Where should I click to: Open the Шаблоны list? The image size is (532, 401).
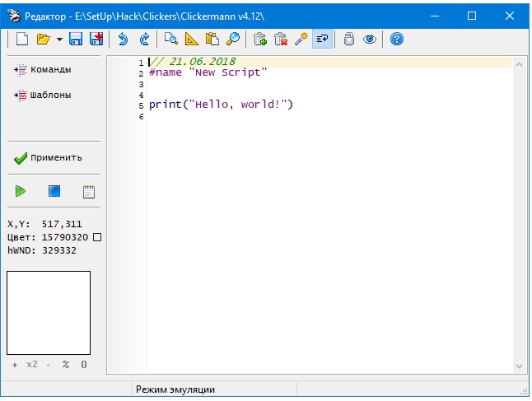pyautogui.click(x=43, y=95)
